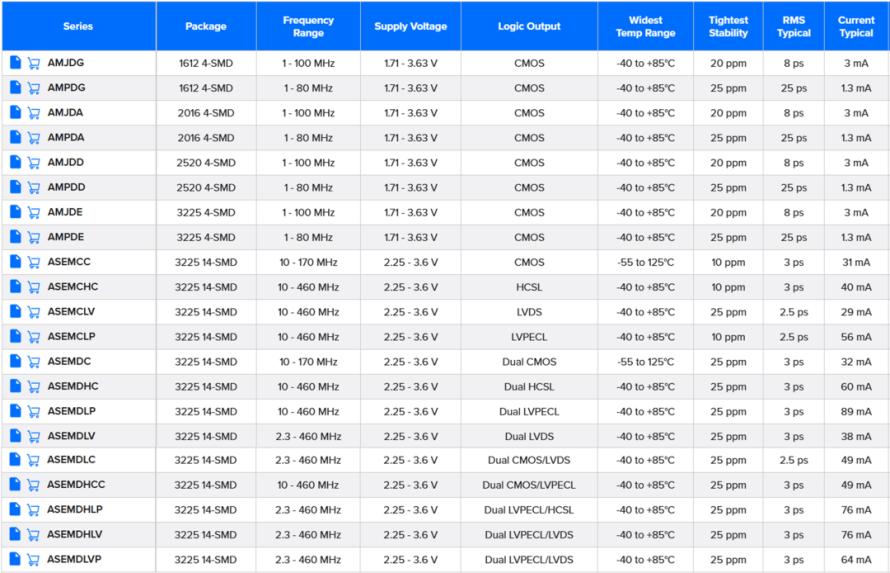Sort by the Tightest Stability column header

727,26
